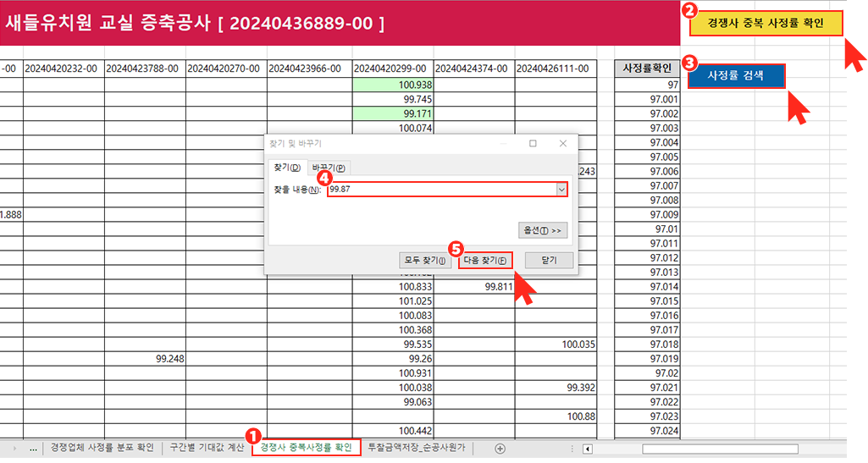Screen dimensions: 868x463
Task: Select cell with value 100.074
Action: click(x=393, y=128)
